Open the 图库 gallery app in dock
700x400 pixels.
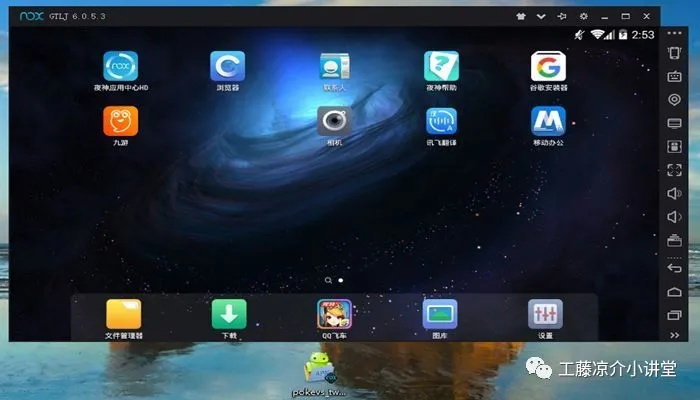tap(440, 314)
